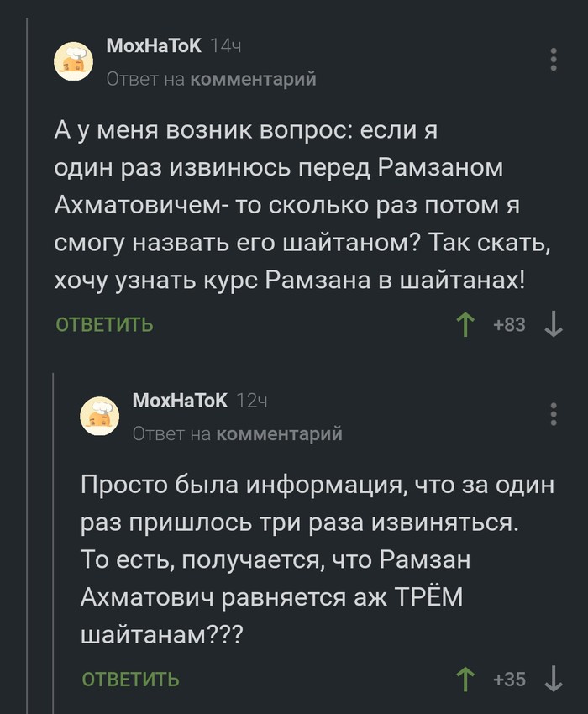Click the +35 rating score
This screenshot has width=588, height=714.
tap(510, 679)
